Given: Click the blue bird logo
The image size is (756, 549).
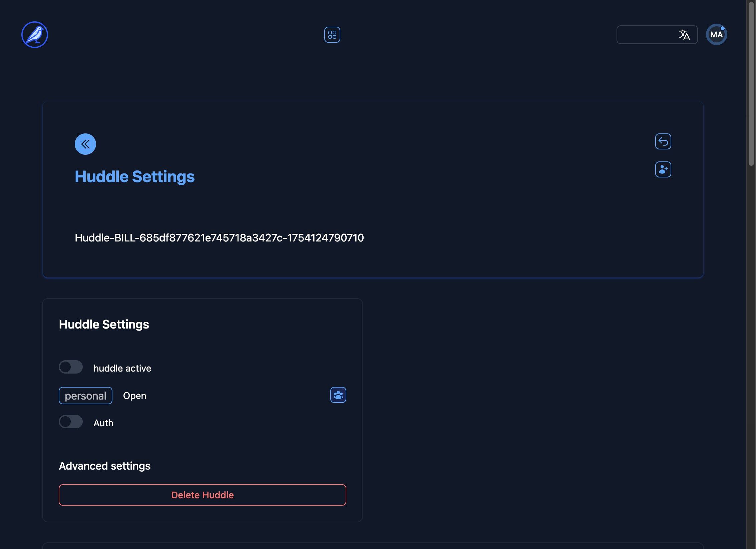Looking at the screenshot, I should tap(35, 35).
